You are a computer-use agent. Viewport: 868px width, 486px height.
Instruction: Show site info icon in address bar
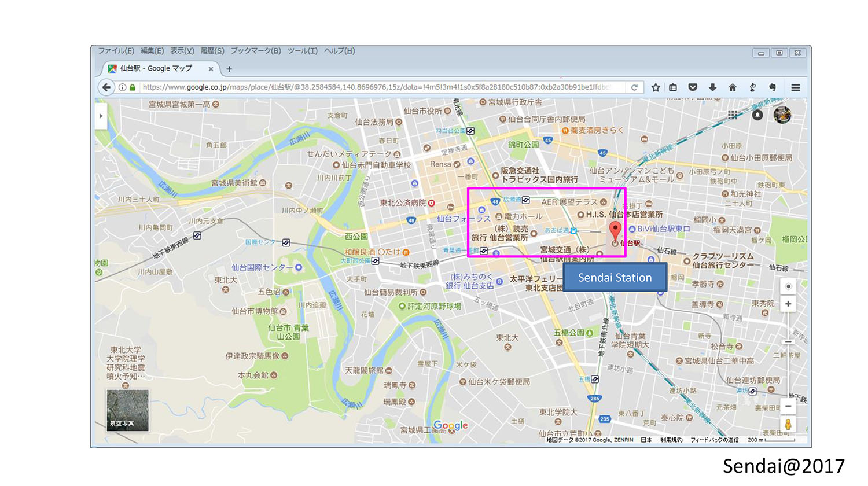coord(123,87)
